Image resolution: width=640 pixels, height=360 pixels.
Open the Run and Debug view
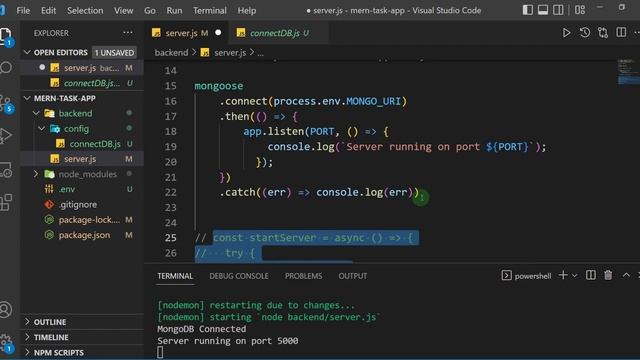(6, 136)
